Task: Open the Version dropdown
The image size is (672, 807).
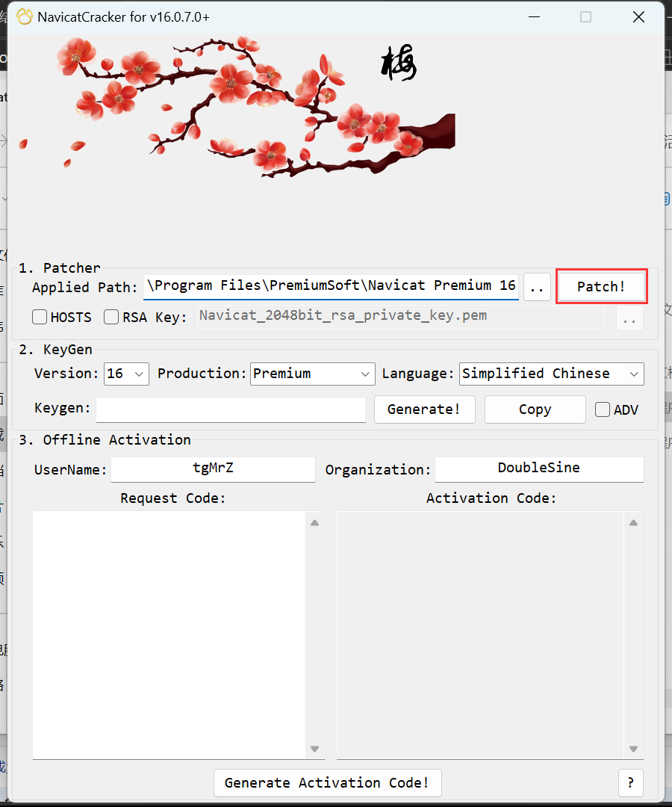Action: point(126,374)
